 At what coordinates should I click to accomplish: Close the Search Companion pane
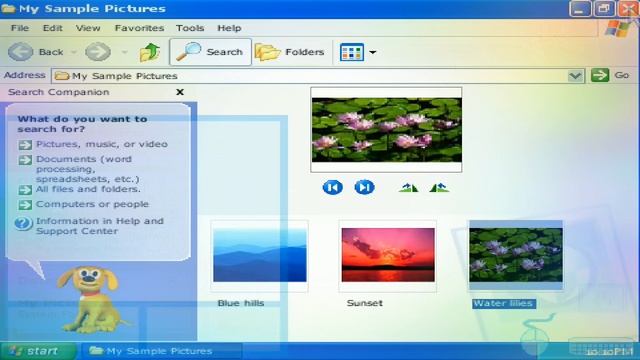click(x=180, y=92)
